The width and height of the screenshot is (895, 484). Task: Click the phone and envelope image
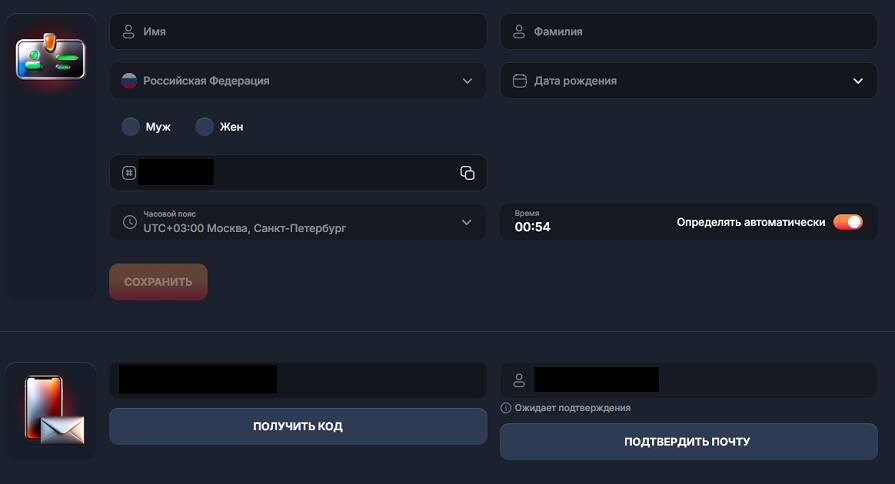tap(54, 409)
